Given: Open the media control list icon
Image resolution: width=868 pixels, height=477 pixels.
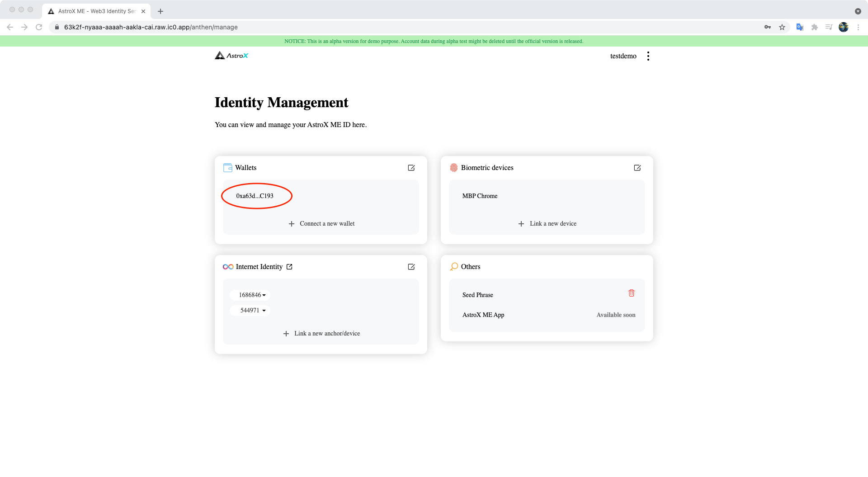Looking at the screenshot, I should click(829, 27).
